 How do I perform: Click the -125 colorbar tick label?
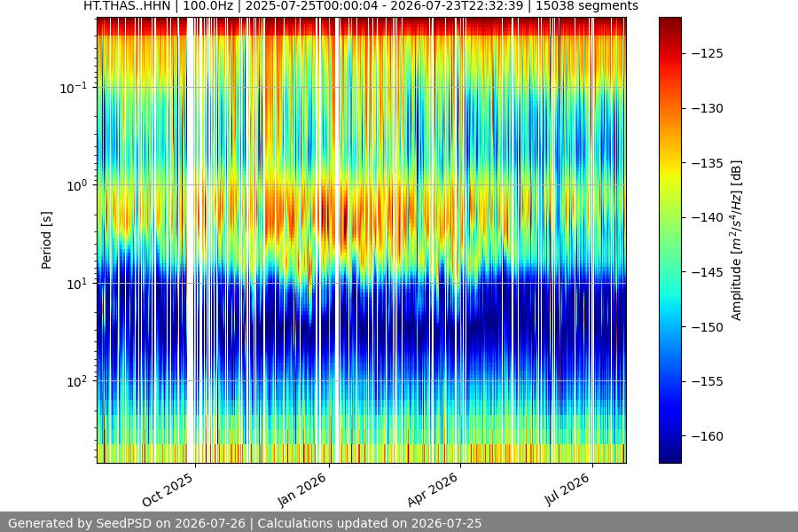(708, 53)
